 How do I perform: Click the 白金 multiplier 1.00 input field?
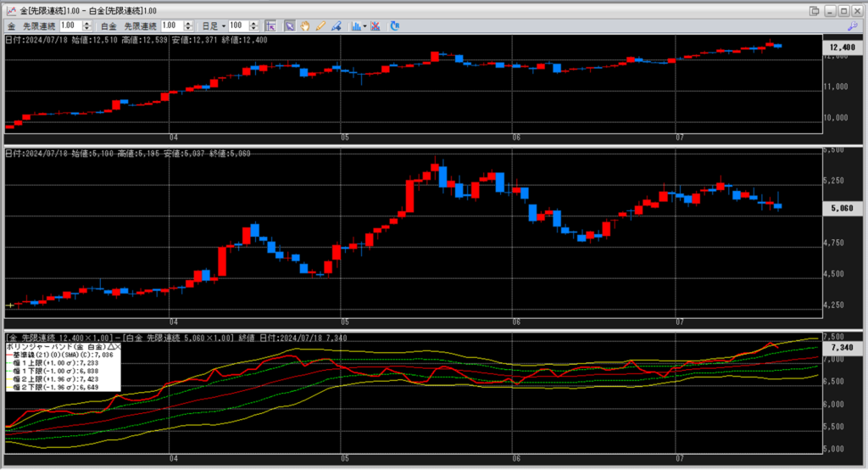click(x=170, y=26)
